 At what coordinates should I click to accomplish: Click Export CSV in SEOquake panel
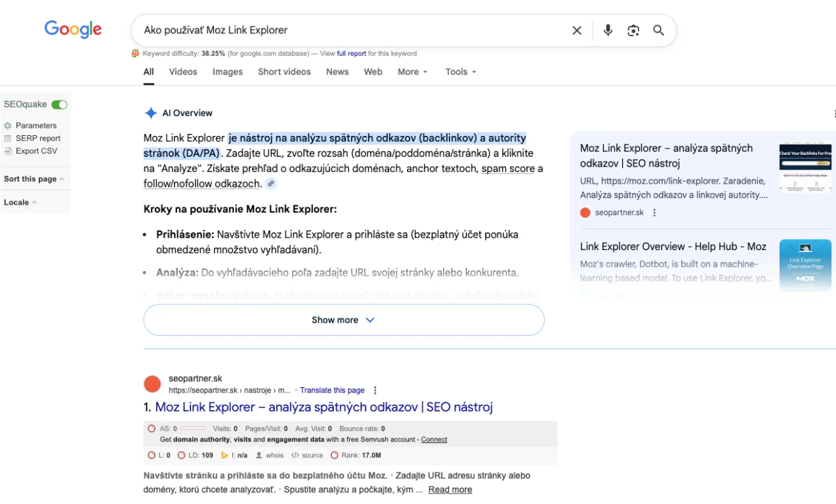[36, 151]
